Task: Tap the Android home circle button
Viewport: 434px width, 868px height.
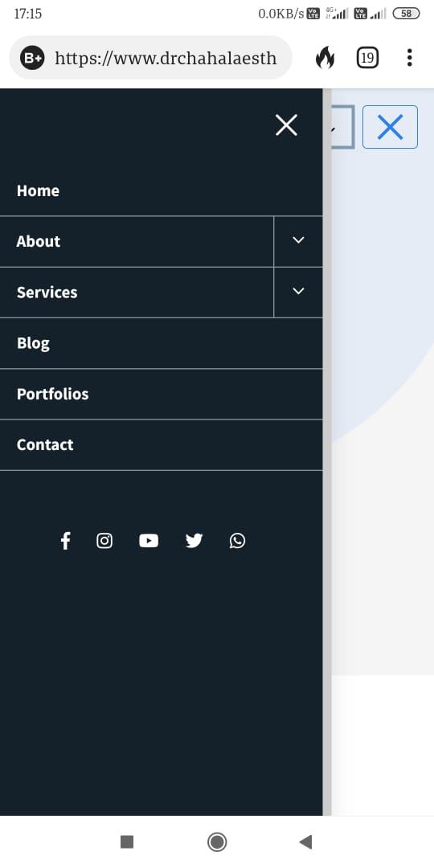Action: point(217,842)
